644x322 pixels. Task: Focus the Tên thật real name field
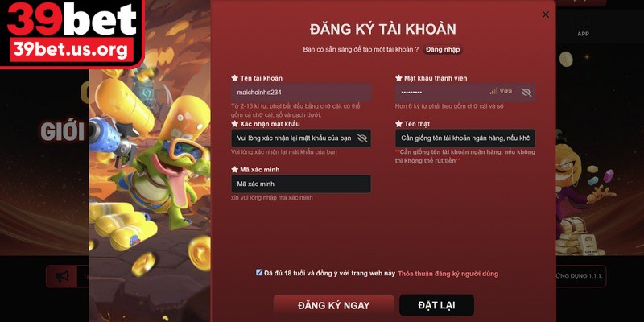click(465, 138)
